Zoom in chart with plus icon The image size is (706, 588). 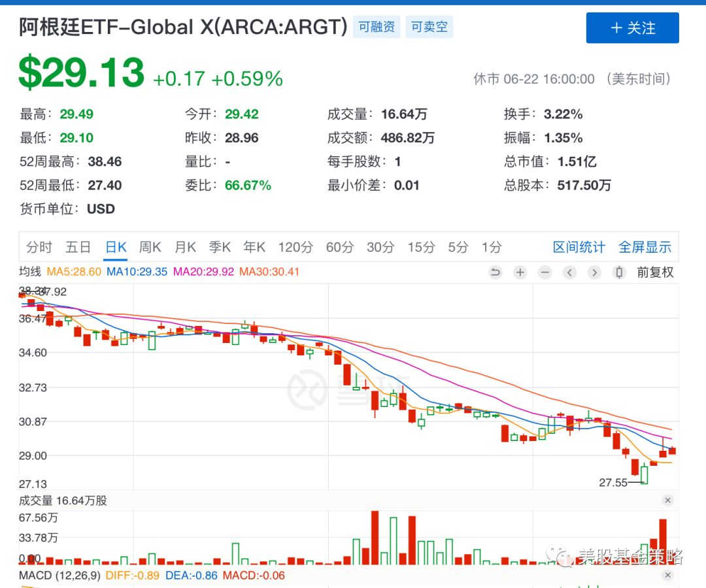pyautogui.click(x=520, y=272)
